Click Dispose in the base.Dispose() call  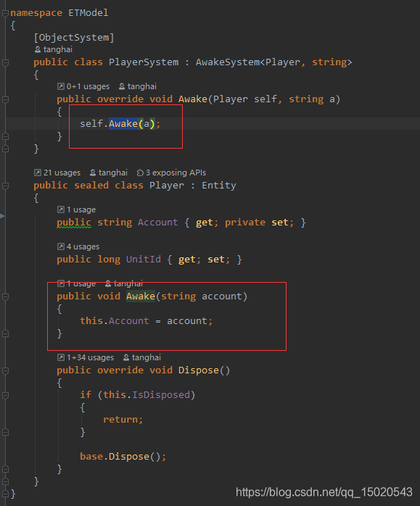click(129, 457)
